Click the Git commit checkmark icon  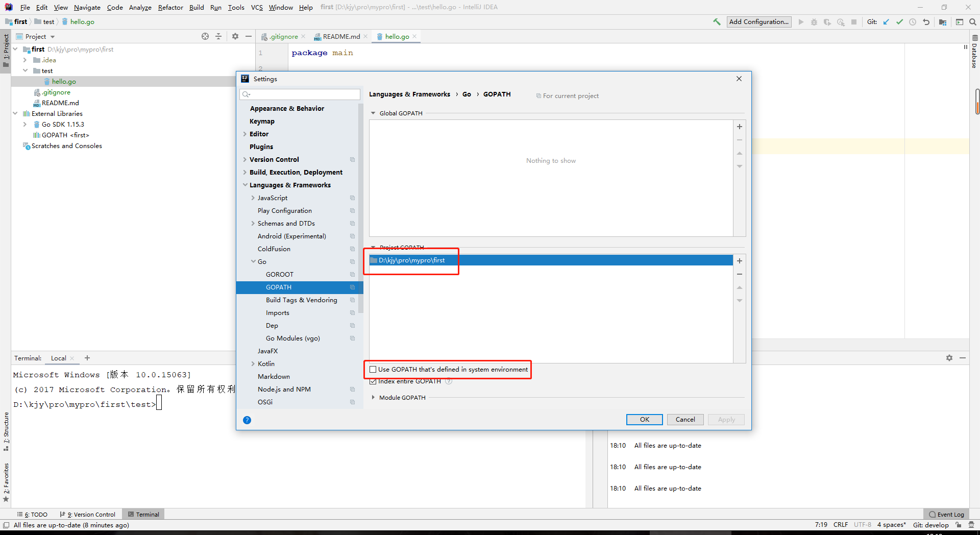click(x=899, y=22)
